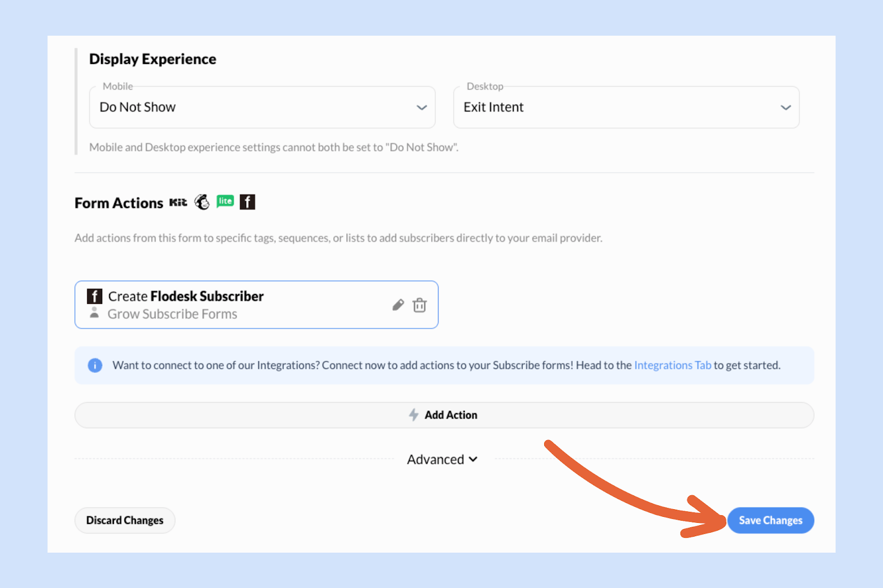Expand the Advanced section
The height and width of the screenshot is (588, 883).
click(x=442, y=459)
